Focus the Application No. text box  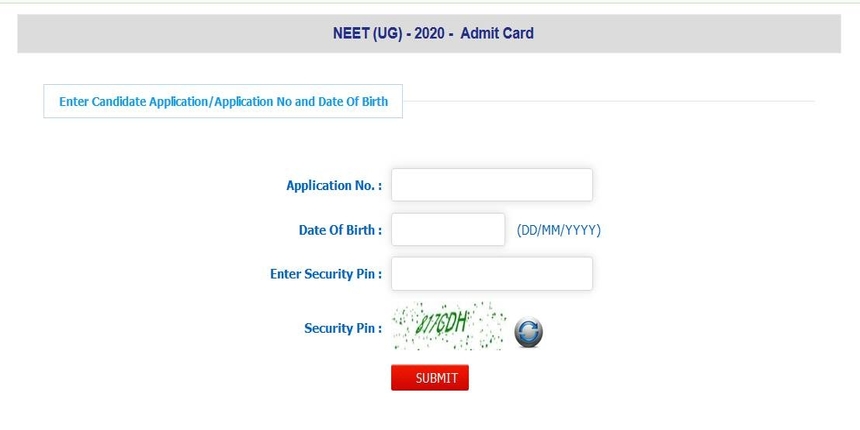click(x=491, y=185)
